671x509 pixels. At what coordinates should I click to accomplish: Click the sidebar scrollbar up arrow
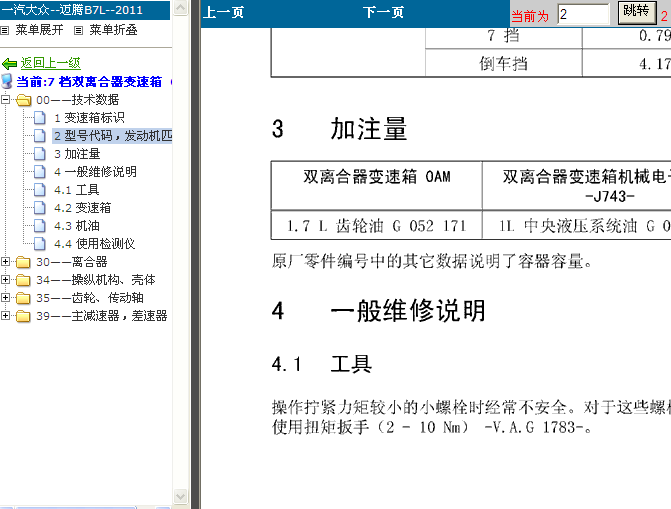[x=181, y=8]
